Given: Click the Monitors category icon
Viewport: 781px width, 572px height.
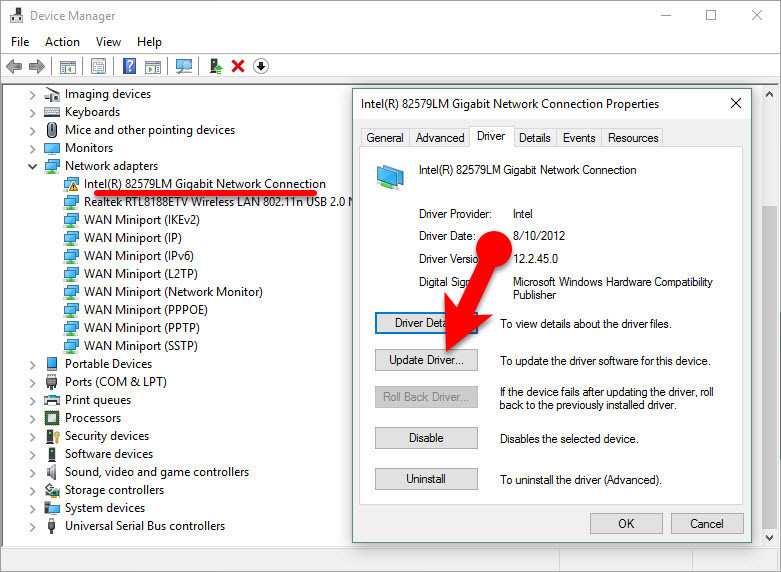Looking at the screenshot, I should [x=52, y=148].
